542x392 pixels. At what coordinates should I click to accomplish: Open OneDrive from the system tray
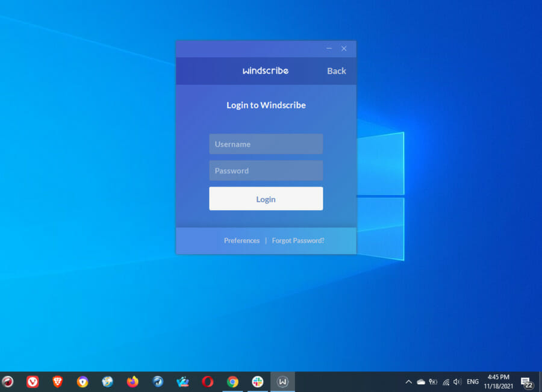click(421, 382)
